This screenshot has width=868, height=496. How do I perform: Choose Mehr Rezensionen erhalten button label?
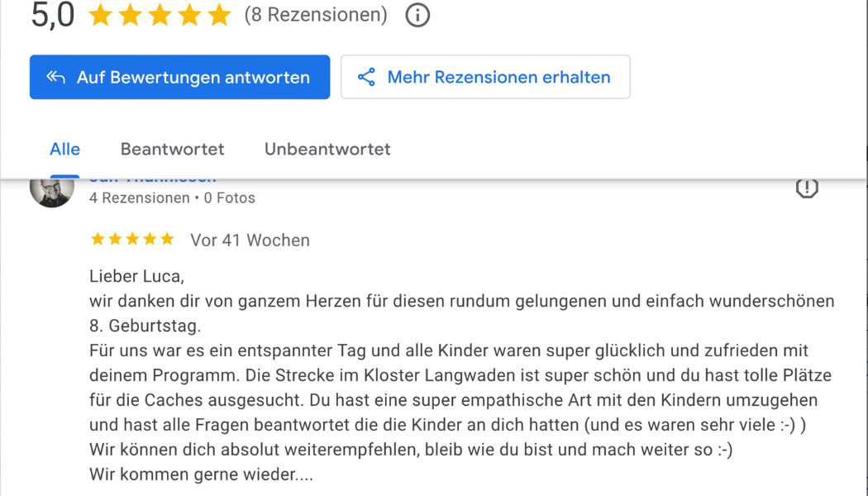point(498,78)
